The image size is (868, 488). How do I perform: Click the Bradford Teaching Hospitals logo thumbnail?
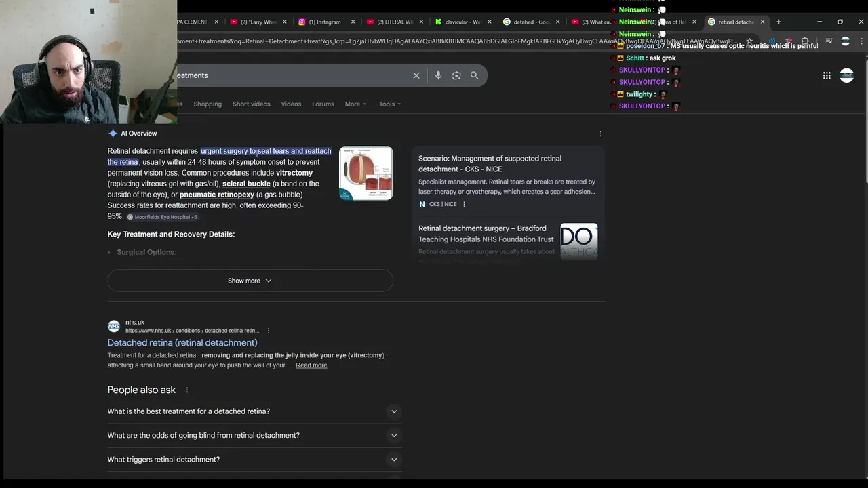(578, 241)
